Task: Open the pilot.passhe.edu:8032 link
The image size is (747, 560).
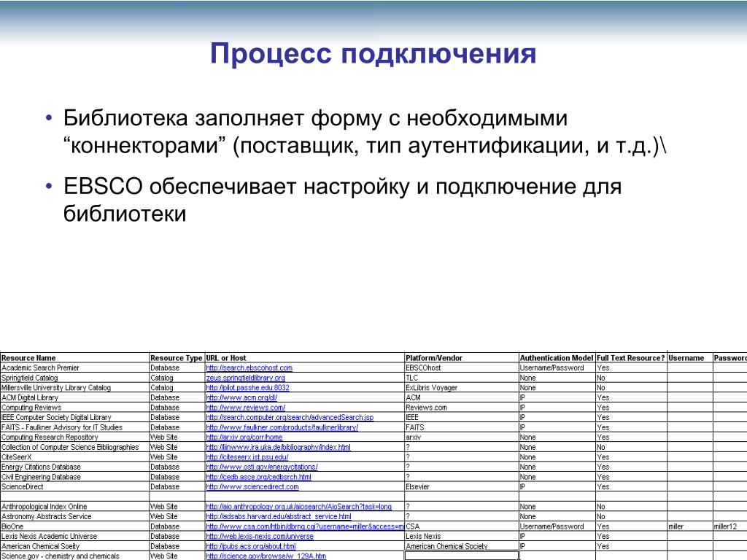Action: click(x=247, y=388)
